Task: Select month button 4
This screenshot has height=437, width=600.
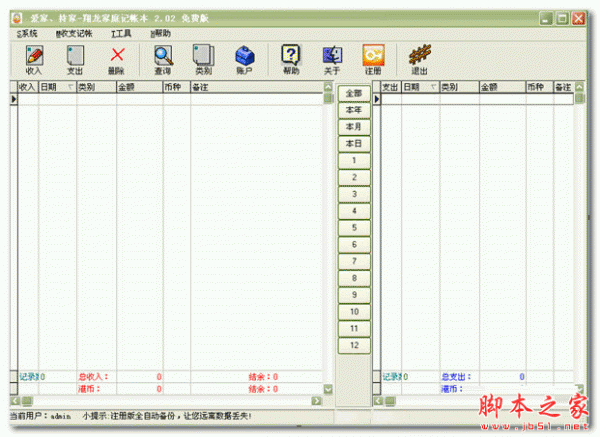Action: 354,211
